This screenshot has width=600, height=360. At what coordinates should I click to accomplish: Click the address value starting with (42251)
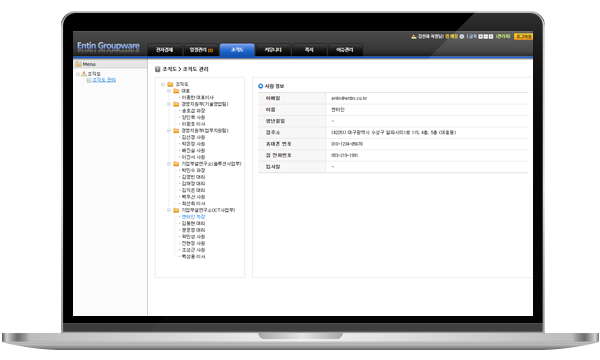pos(393,132)
